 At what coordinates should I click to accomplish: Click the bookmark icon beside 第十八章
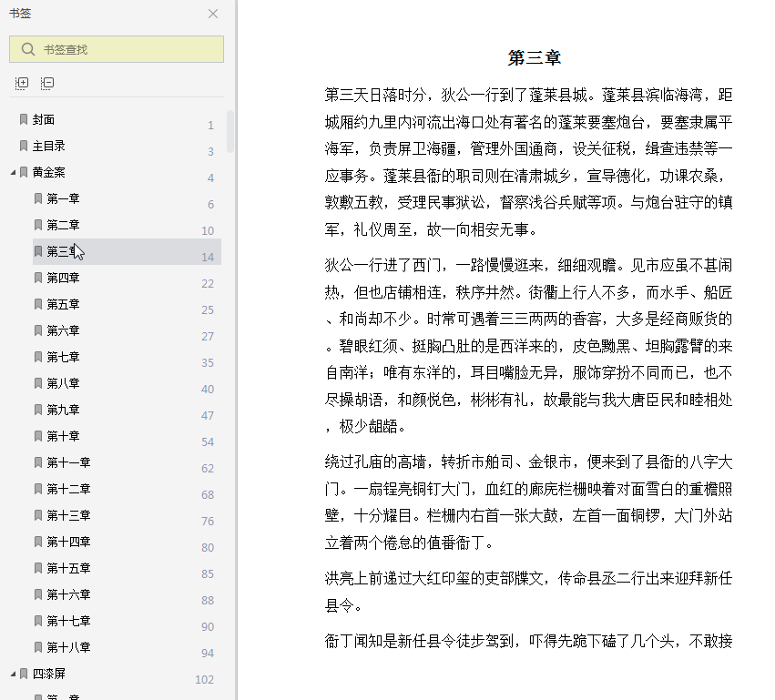tap(38, 647)
